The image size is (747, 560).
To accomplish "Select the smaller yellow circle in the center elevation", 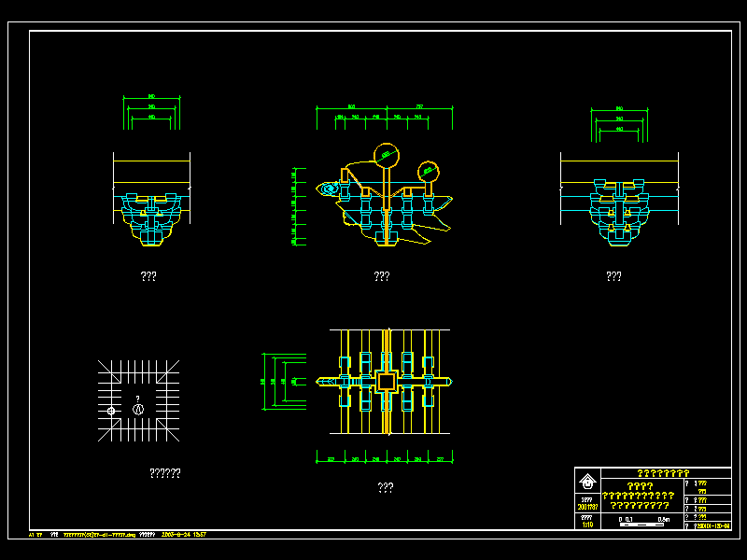I will pyautogui.click(x=429, y=172).
